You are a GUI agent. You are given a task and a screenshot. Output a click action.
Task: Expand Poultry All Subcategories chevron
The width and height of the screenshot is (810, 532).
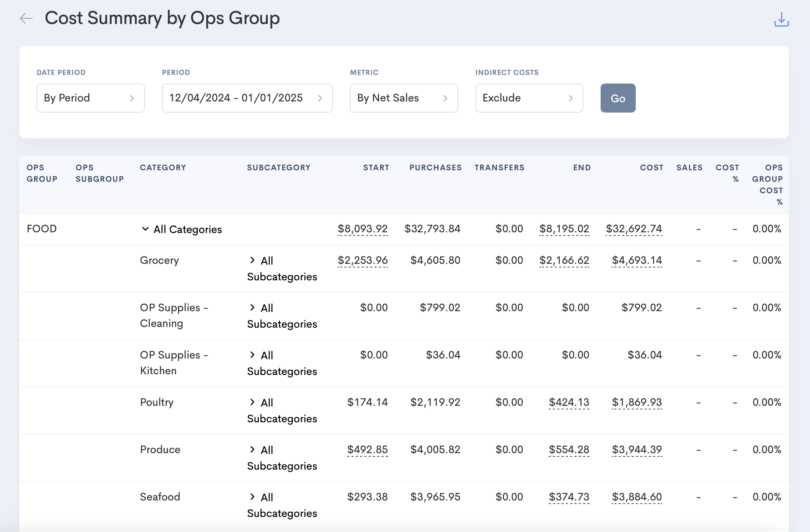[x=252, y=402]
